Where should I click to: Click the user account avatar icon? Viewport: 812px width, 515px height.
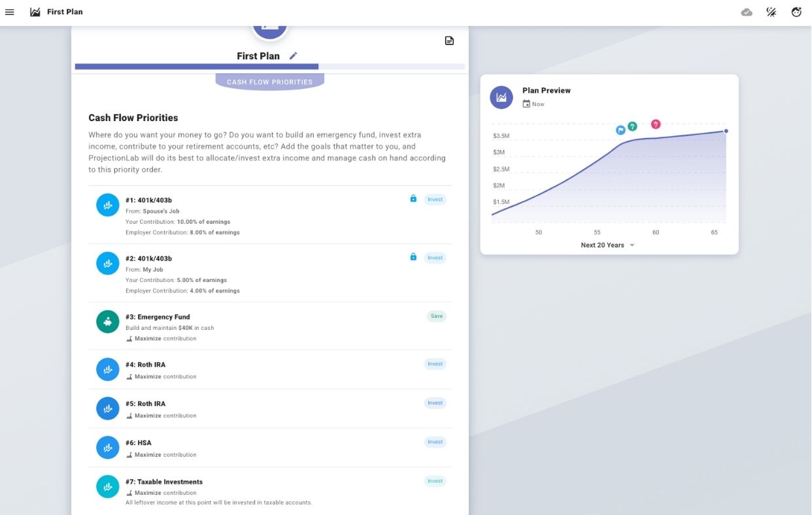(x=796, y=12)
